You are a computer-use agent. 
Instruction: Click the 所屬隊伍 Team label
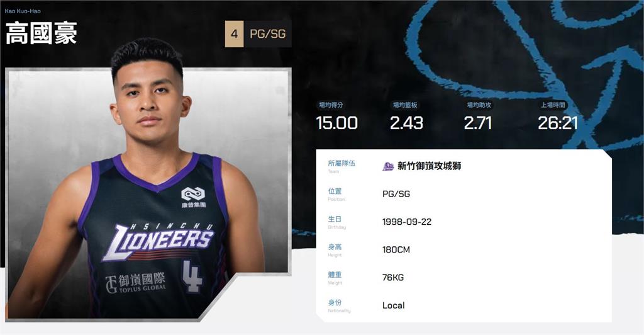coord(341,166)
